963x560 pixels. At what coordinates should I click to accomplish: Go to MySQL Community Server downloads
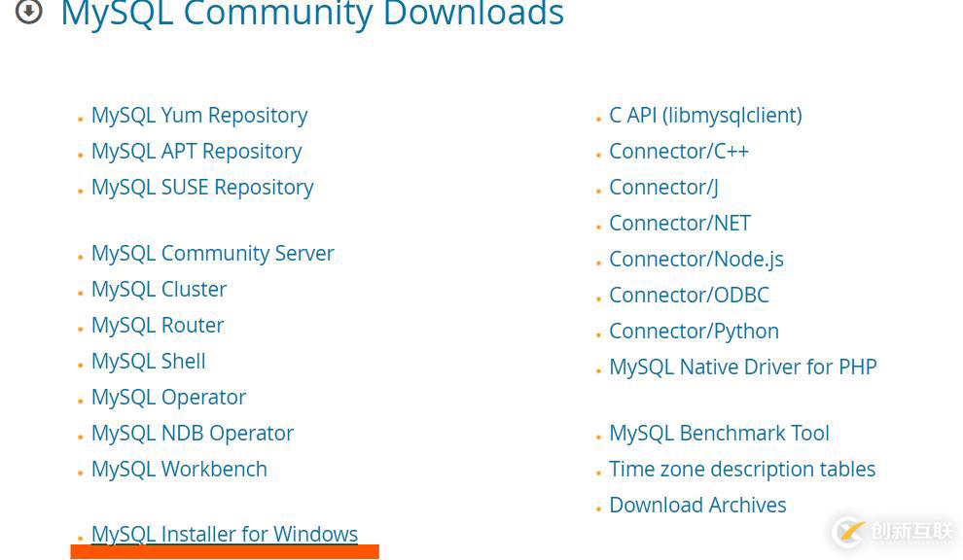pyautogui.click(x=212, y=254)
